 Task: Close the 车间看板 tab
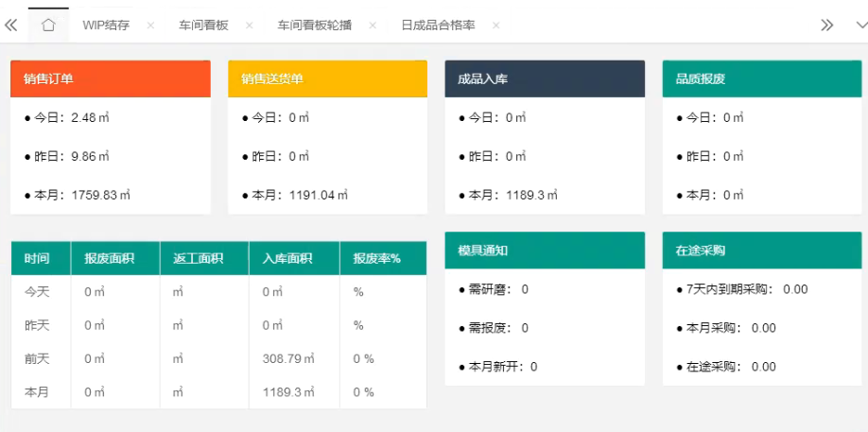(x=249, y=26)
